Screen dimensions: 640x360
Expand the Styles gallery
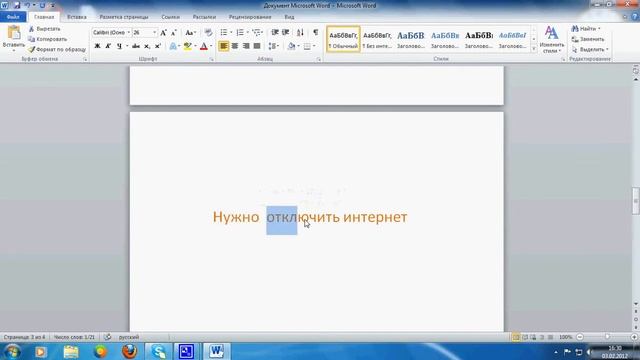(x=533, y=49)
